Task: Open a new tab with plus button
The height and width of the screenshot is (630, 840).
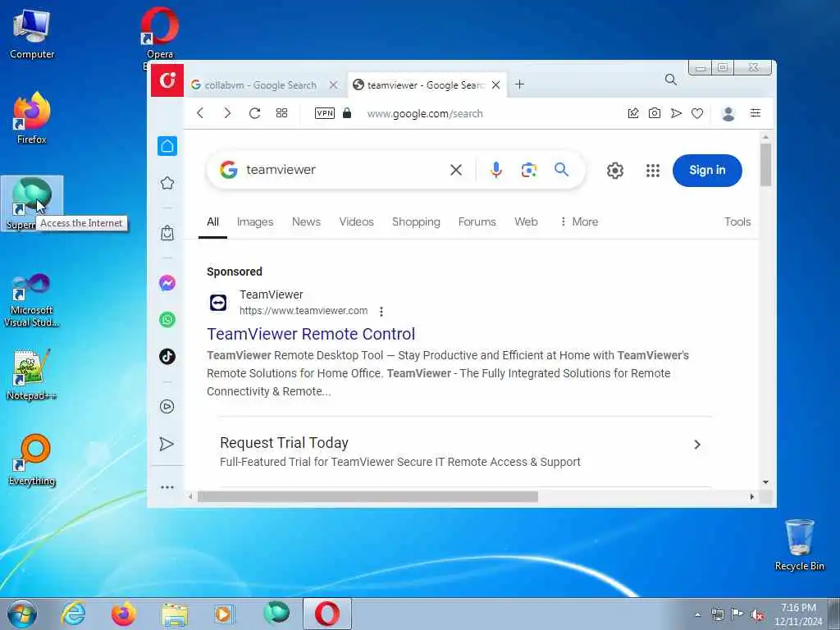Action: [519, 84]
